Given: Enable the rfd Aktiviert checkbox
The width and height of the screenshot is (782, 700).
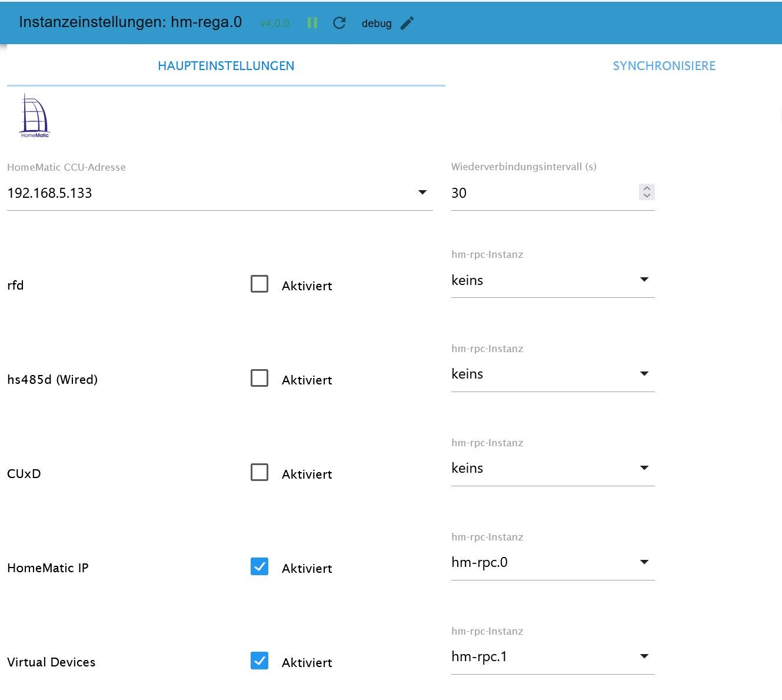Looking at the screenshot, I should [x=259, y=284].
